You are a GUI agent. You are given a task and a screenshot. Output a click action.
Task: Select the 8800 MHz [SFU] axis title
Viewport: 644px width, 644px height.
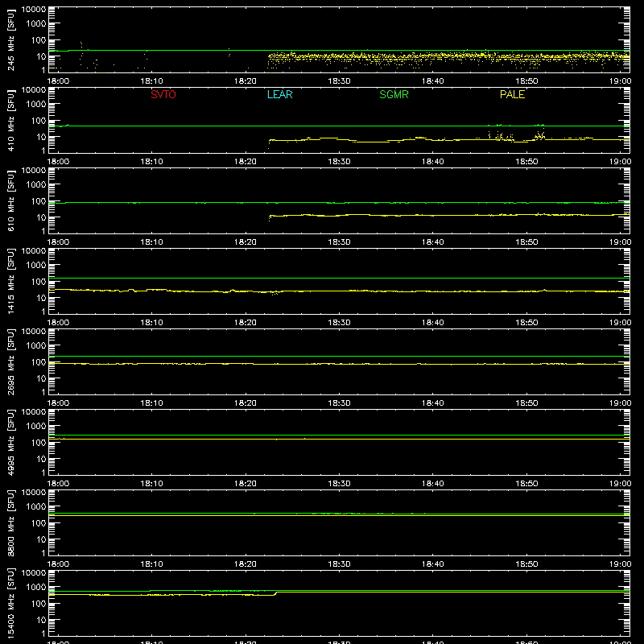[x=11, y=522]
